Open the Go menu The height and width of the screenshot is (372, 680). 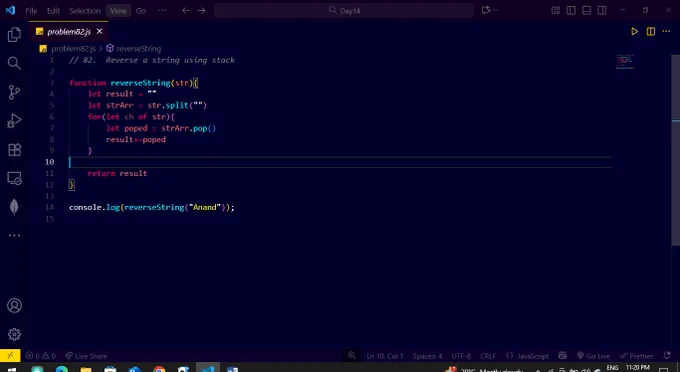pyautogui.click(x=141, y=11)
